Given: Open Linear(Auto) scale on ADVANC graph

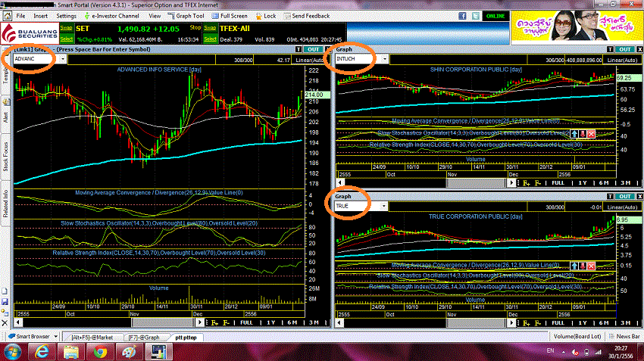Looking at the screenshot, I should click(310, 60).
